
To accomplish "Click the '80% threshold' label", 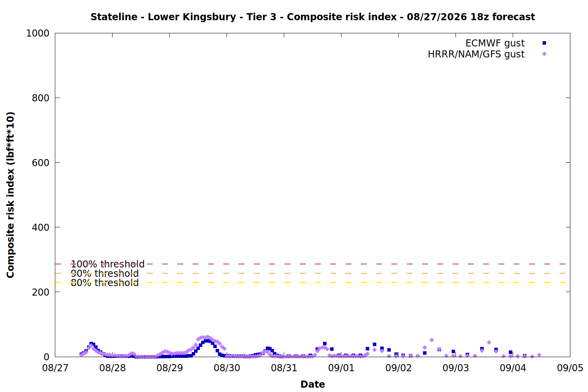I will point(105,283).
